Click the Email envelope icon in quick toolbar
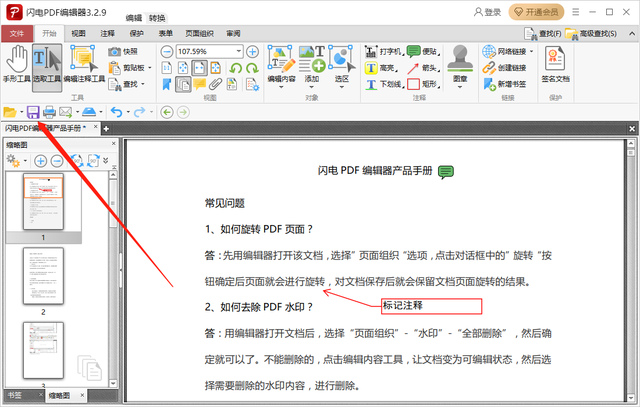This screenshot has height=407, width=640. pos(65,112)
